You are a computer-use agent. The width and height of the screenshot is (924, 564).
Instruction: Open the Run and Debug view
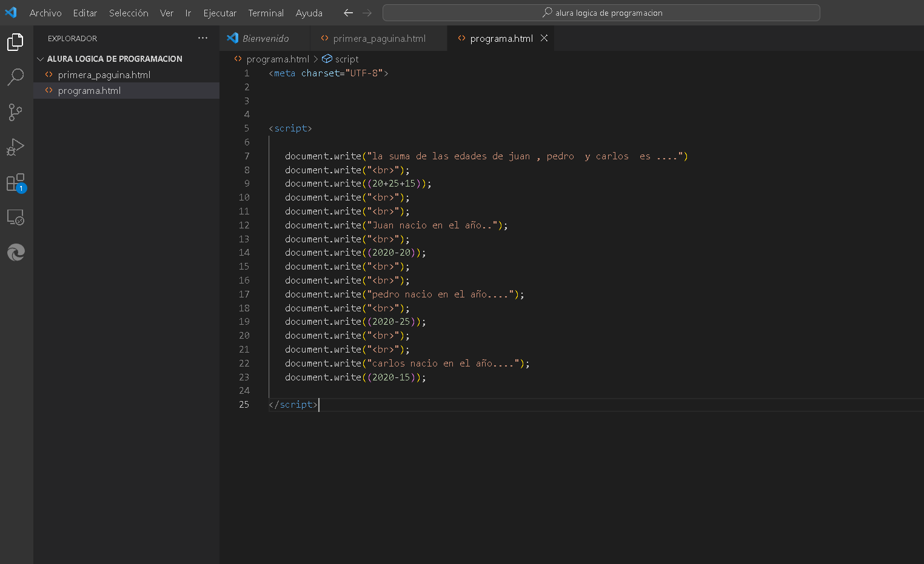[x=15, y=147]
